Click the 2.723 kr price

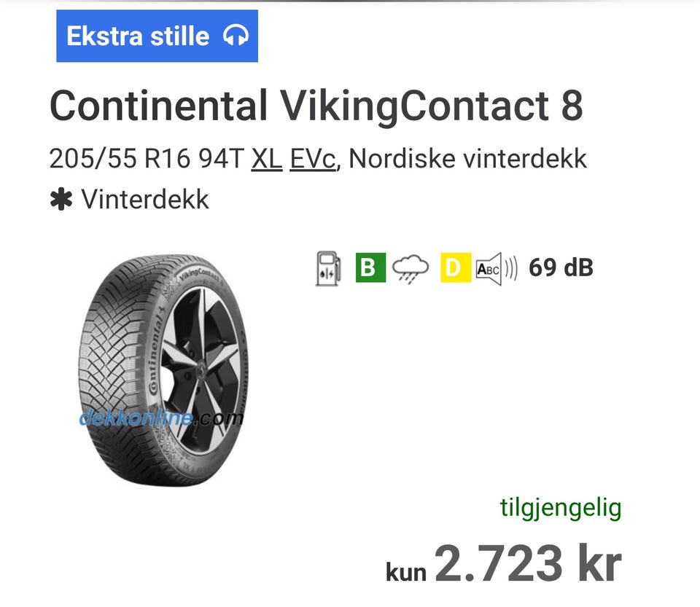[528, 563]
